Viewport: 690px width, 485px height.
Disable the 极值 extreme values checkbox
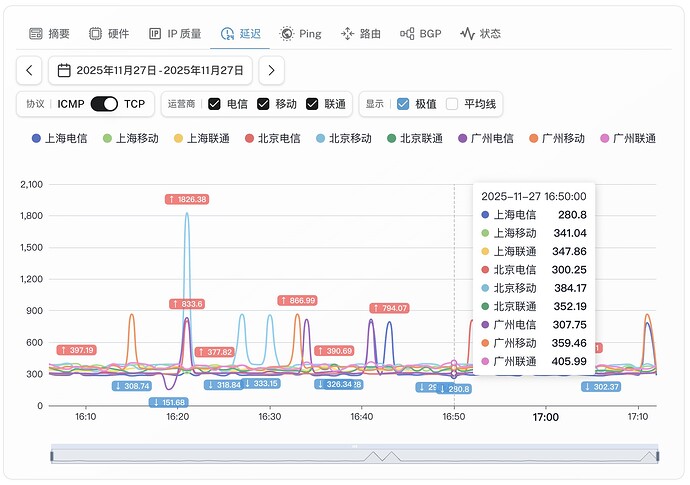[x=403, y=104]
